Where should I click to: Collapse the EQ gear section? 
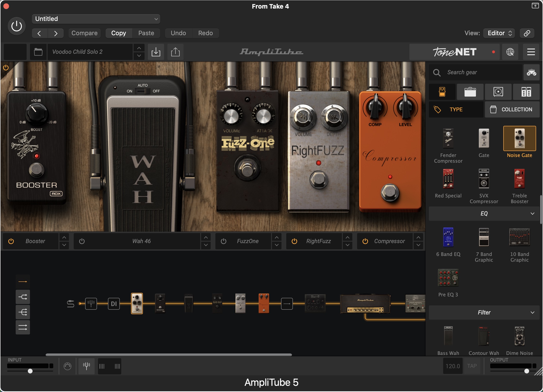coord(484,214)
